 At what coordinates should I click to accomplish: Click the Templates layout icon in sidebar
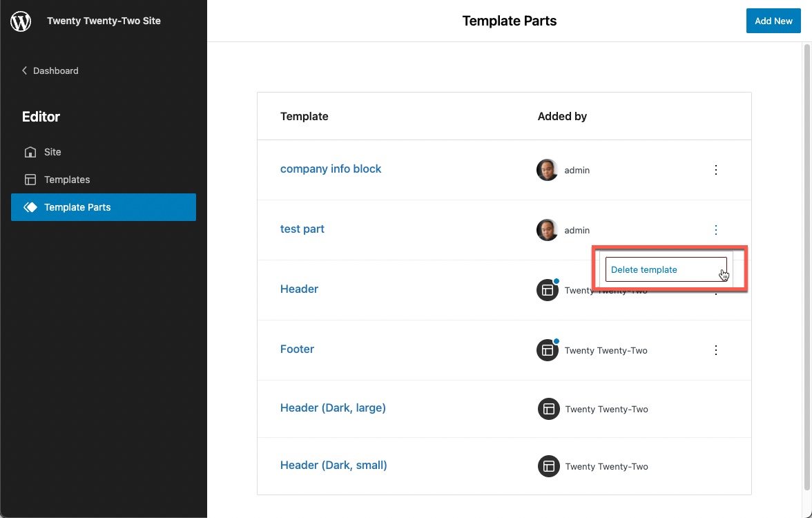pyautogui.click(x=30, y=180)
